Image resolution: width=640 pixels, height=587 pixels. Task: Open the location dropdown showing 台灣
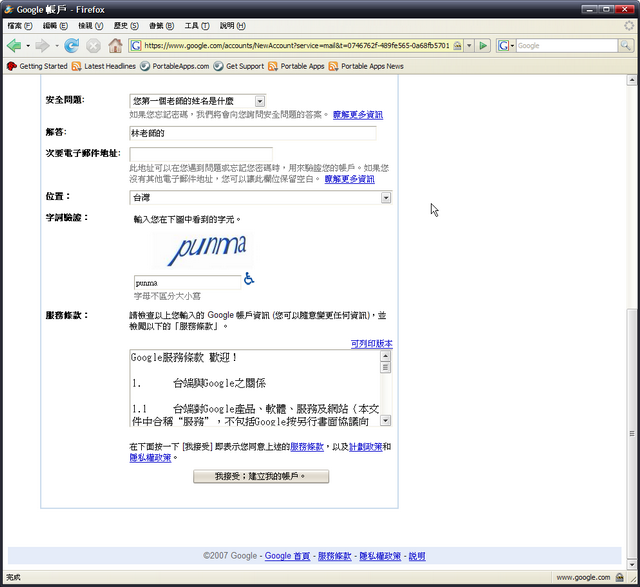386,198
